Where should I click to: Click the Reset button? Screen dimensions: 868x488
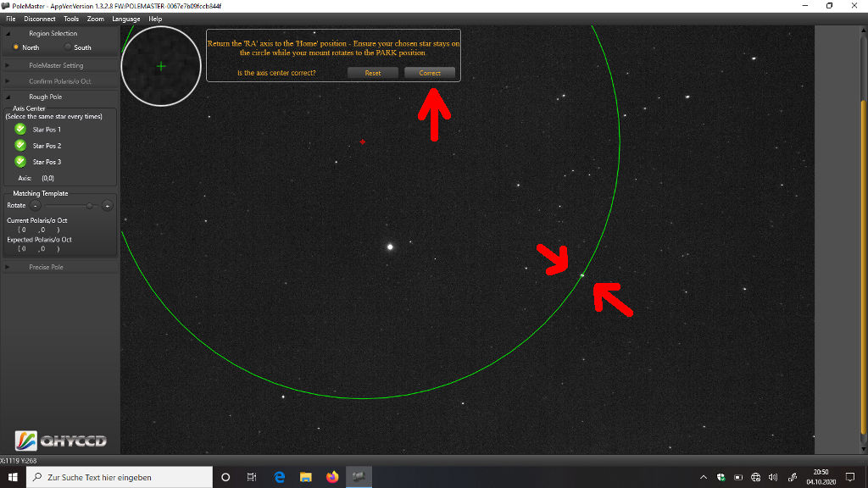373,73
